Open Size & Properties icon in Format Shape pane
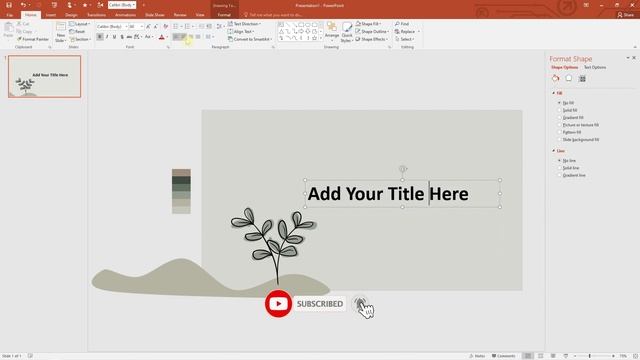 [x=582, y=78]
